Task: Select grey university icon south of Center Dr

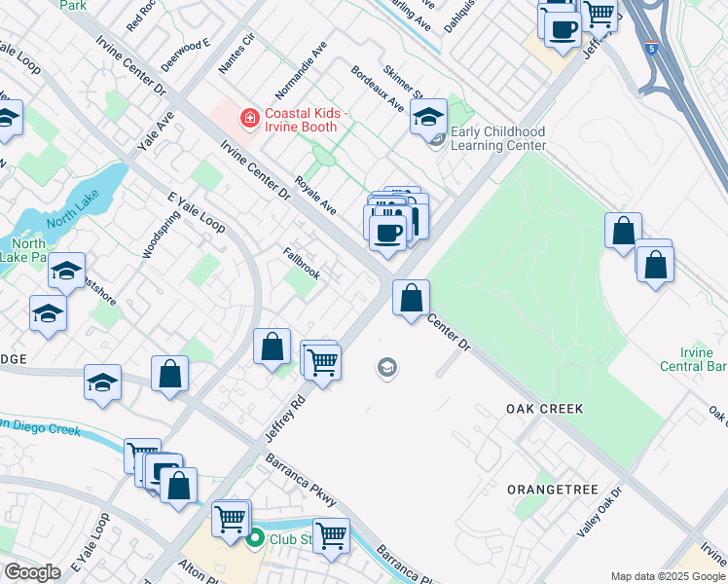Action: point(386,368)
